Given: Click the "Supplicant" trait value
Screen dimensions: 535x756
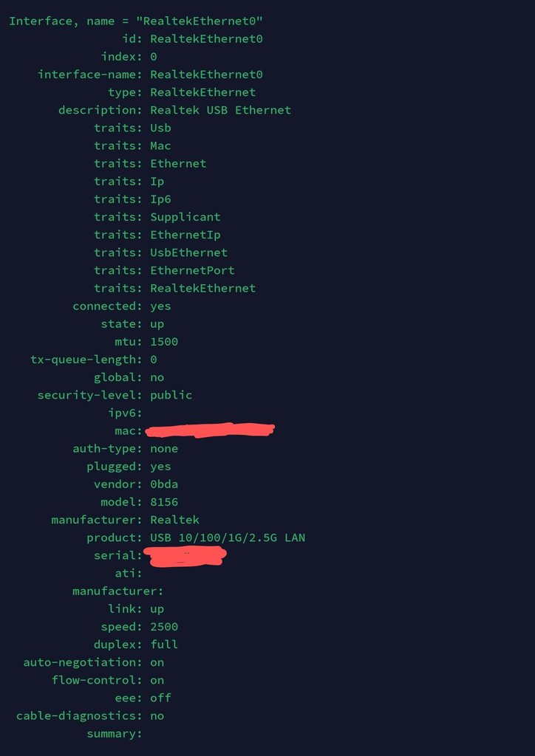Looking at the screenshot, I should pyautogui.click(x=185, y=217).
